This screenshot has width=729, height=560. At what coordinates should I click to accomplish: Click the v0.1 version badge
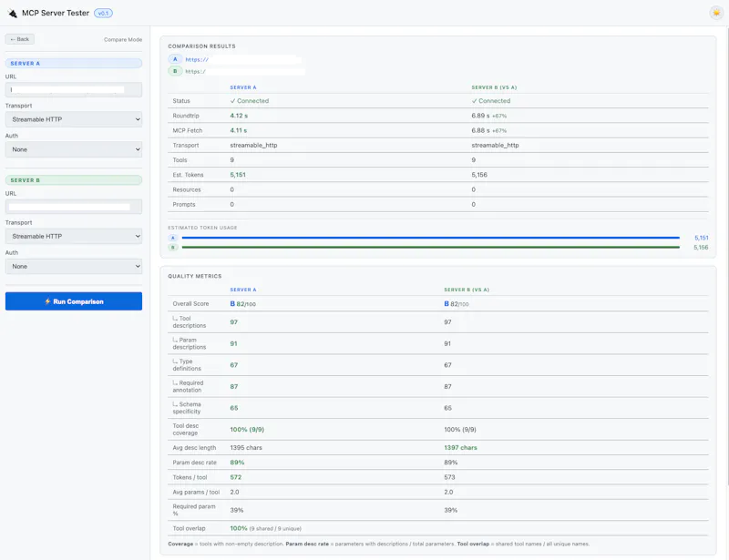(x=103, y=13)
